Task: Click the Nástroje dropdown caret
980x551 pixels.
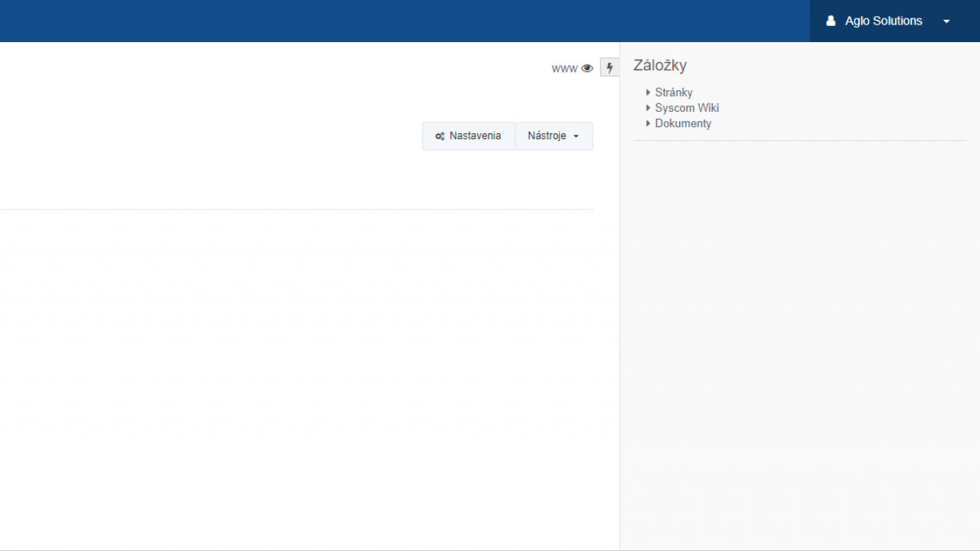Action: (576, 136)
